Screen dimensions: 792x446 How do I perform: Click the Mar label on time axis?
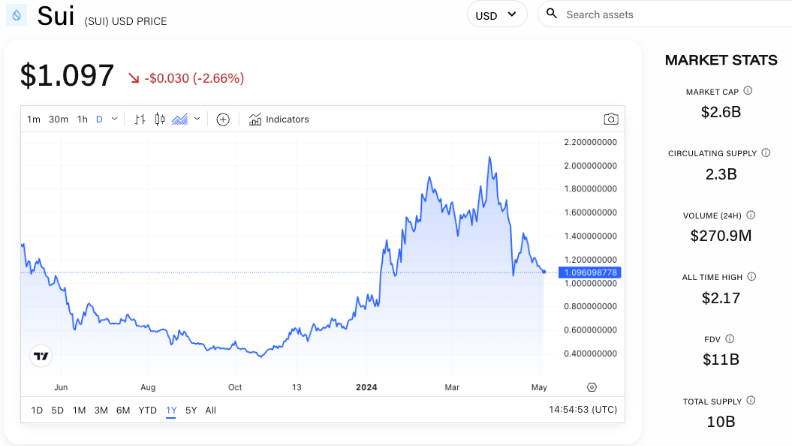click(x=452, y=387)
